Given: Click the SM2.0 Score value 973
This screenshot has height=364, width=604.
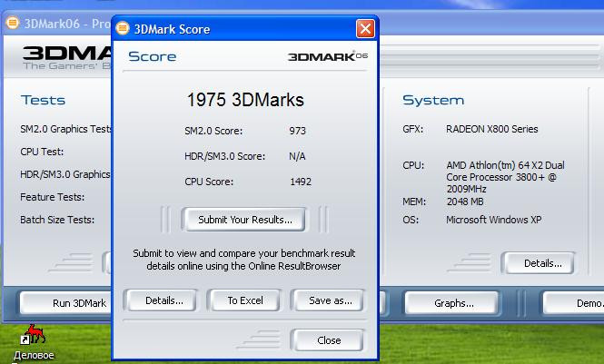Looking at the screenshot, I should (x=297, y=131).
